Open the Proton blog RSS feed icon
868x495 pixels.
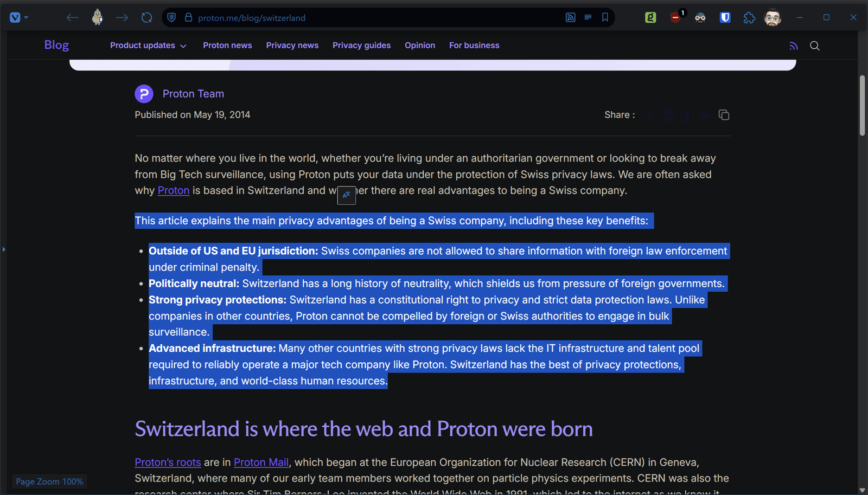click(793, 46)
